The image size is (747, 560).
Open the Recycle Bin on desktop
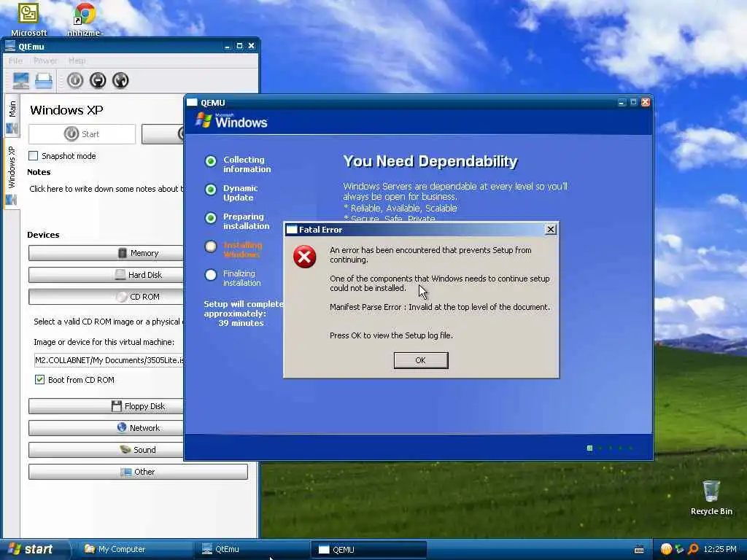[x=711, y=497]
